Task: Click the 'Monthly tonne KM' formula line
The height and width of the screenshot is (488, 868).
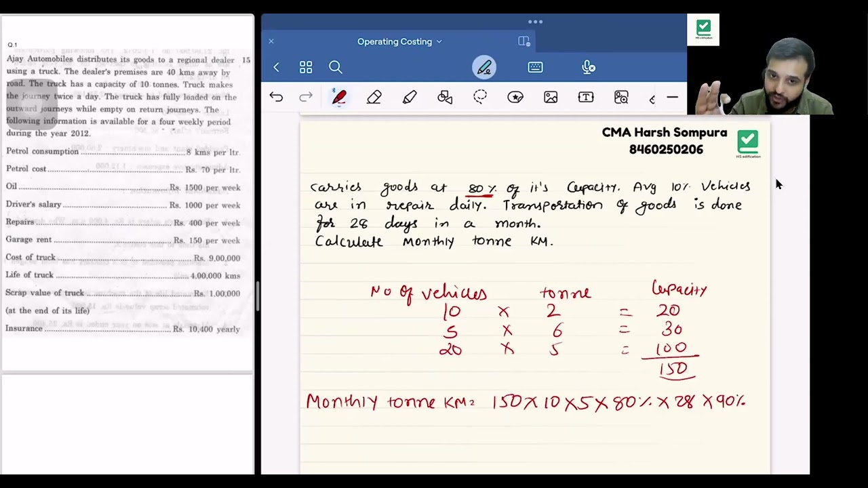Action: [526, 401]
